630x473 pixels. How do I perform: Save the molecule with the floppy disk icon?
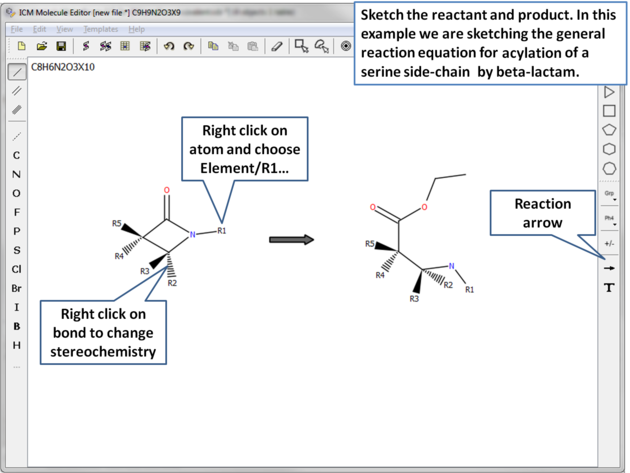click(x=61, y=46)
